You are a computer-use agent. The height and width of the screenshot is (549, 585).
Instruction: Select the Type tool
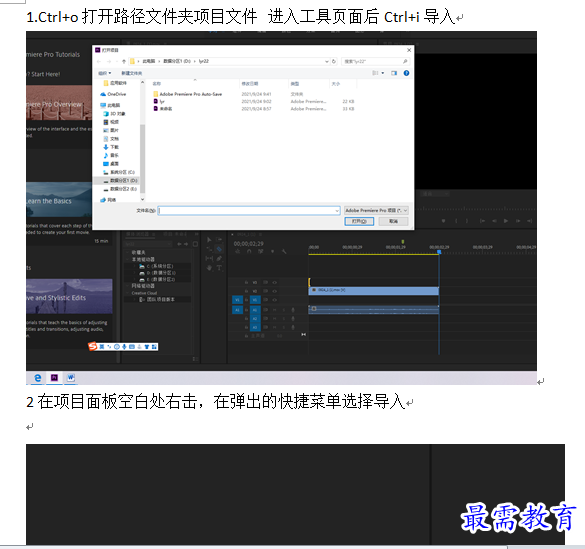click(219, 268)
